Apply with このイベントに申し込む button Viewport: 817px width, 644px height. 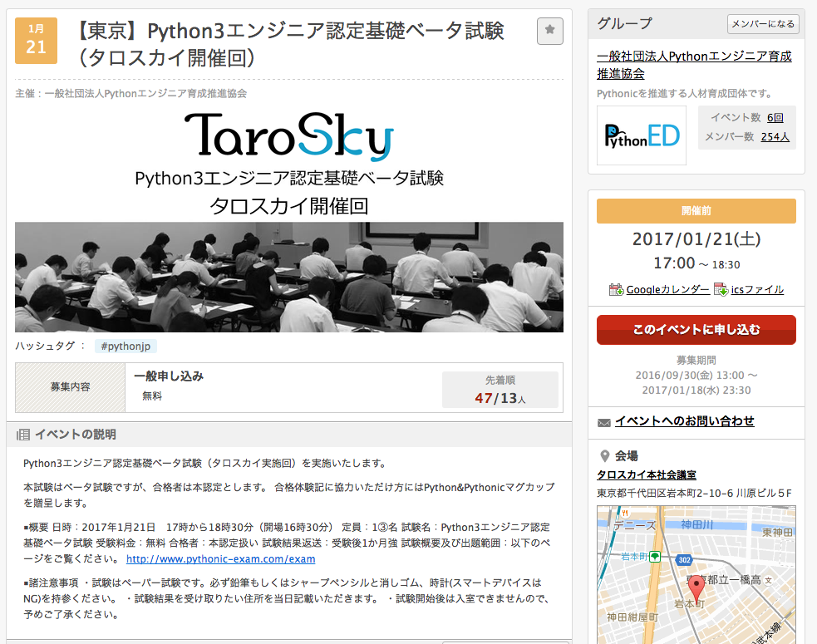pyautogui.click(x=696, y=330)
